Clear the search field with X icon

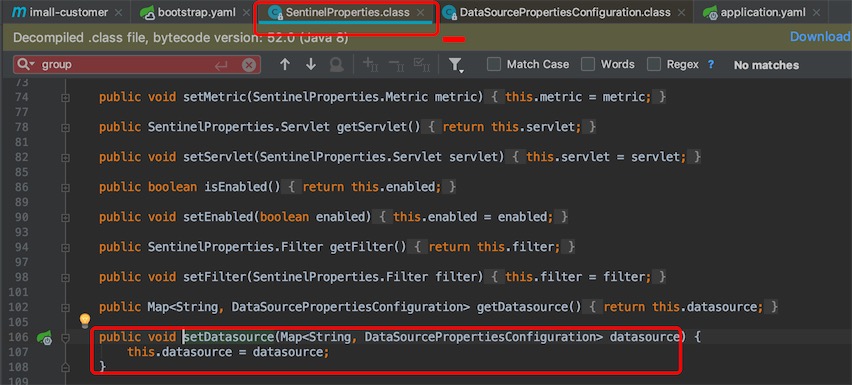pos(248,65)
